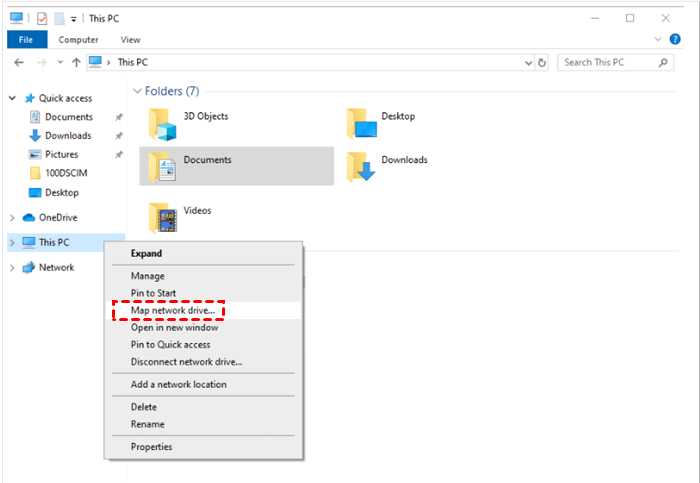Go back with the Back arrow
Viewport: 700px width, 483px height.
tap(19, 62)
